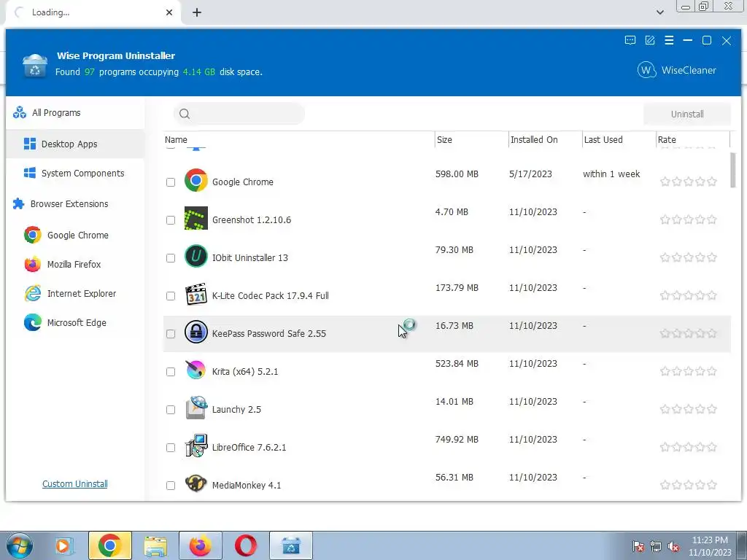
Task: Click the LibreOffice 7.6.2.1 installer icon
Action: [x=196, y=446]
